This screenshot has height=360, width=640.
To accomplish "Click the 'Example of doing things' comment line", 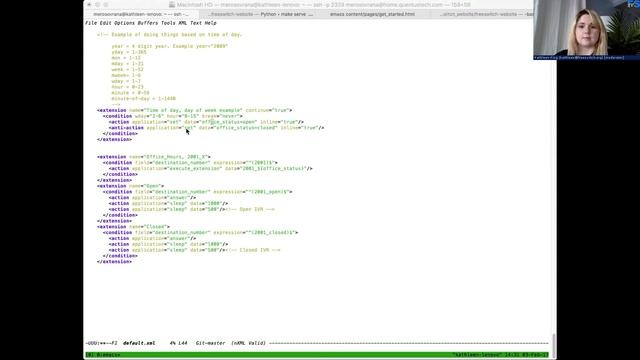I will pos(169,35).
